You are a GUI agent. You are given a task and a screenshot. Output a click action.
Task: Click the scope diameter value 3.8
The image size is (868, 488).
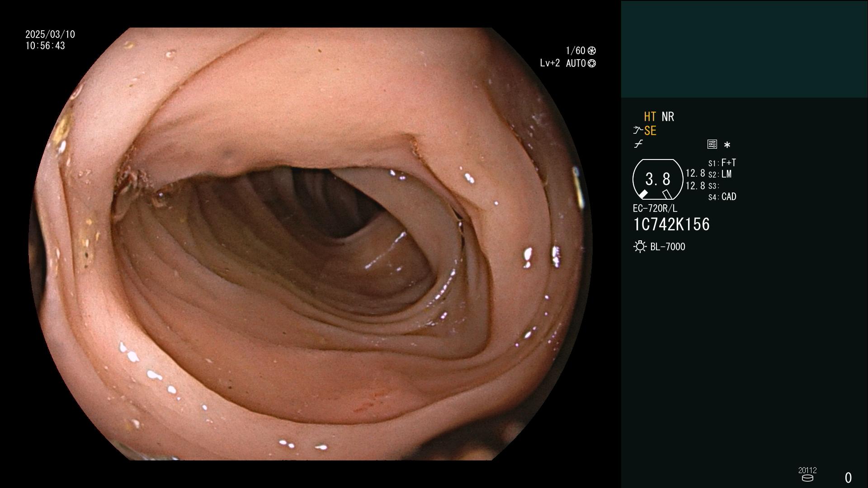point(658,179)
